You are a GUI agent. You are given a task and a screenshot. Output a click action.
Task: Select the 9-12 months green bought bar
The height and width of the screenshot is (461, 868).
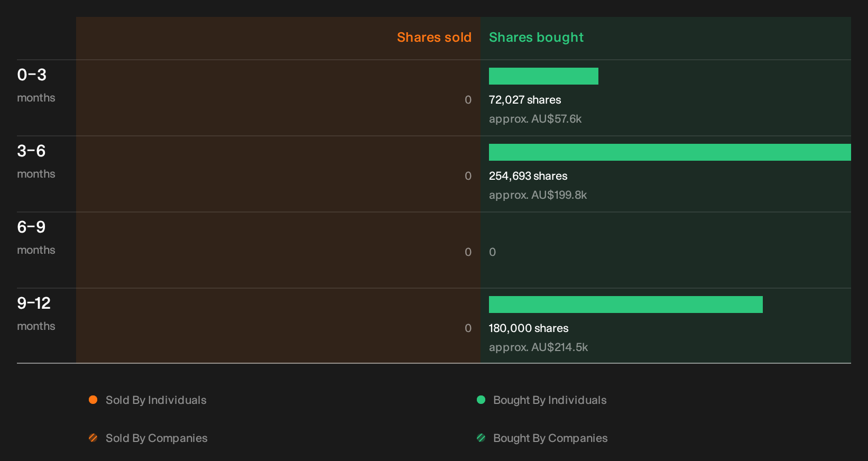[x=626, y=305]
